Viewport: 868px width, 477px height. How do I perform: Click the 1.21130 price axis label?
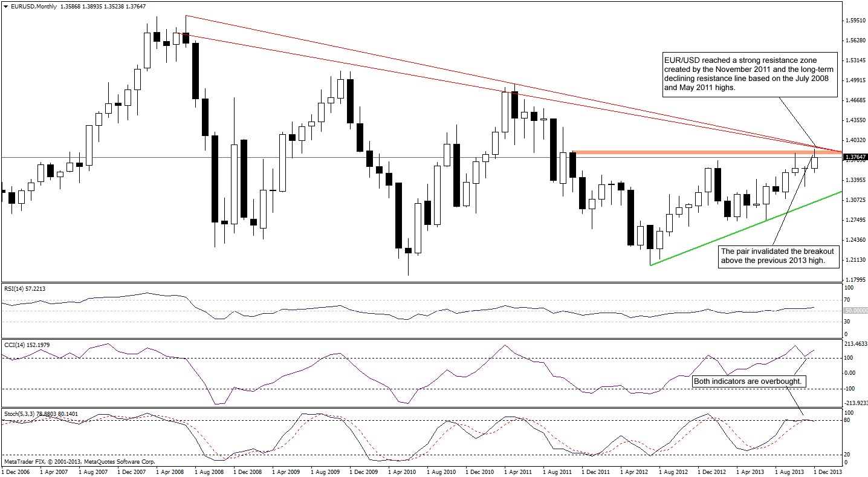[x=855, y=260]
